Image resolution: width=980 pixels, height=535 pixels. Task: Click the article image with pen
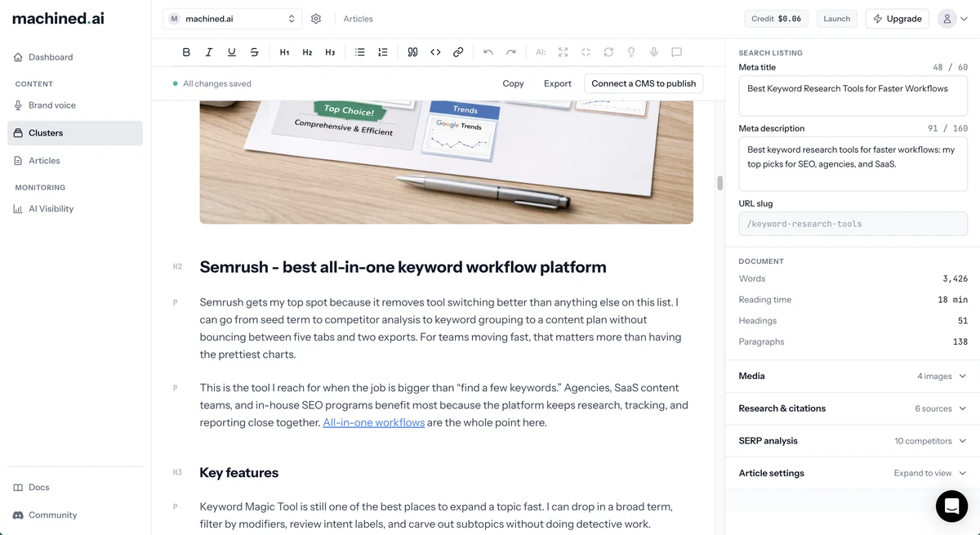(x=446, y=163)
